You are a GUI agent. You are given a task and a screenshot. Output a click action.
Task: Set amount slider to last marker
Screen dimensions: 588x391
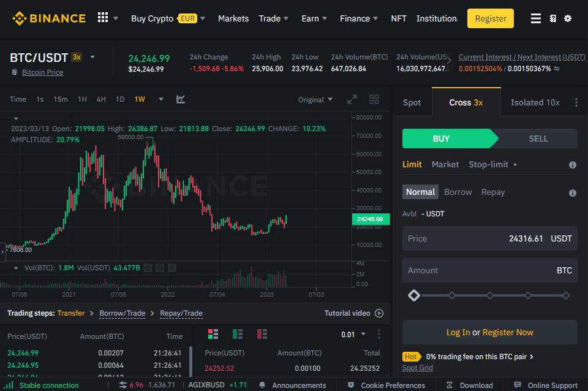coord(566,295)
